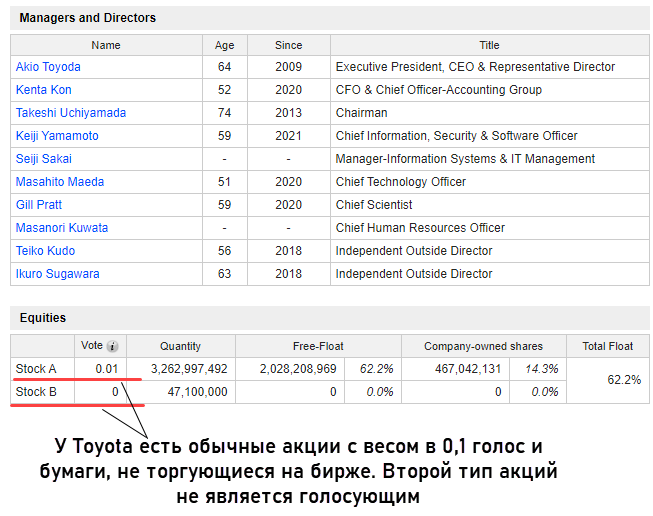Screen dimensions: 653x516
Task: Select the Stock B row label
Action: (36, 392)
